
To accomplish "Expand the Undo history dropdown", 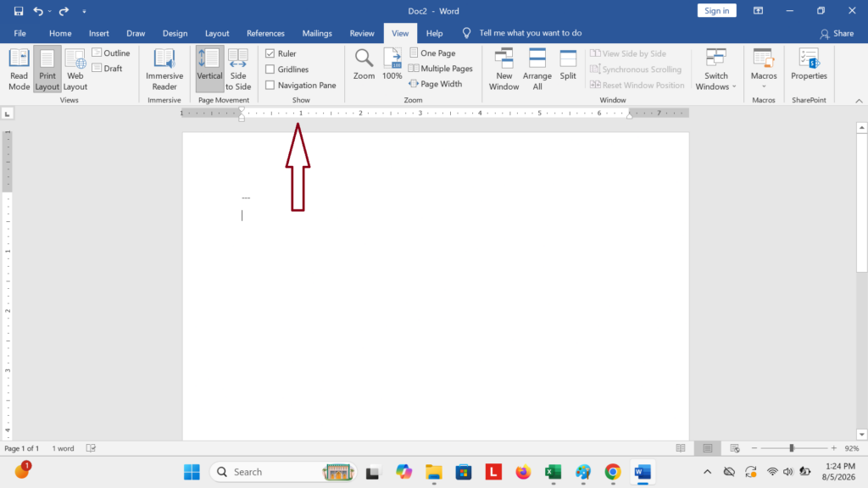I will pyautogui.click(x=50, y=11).
